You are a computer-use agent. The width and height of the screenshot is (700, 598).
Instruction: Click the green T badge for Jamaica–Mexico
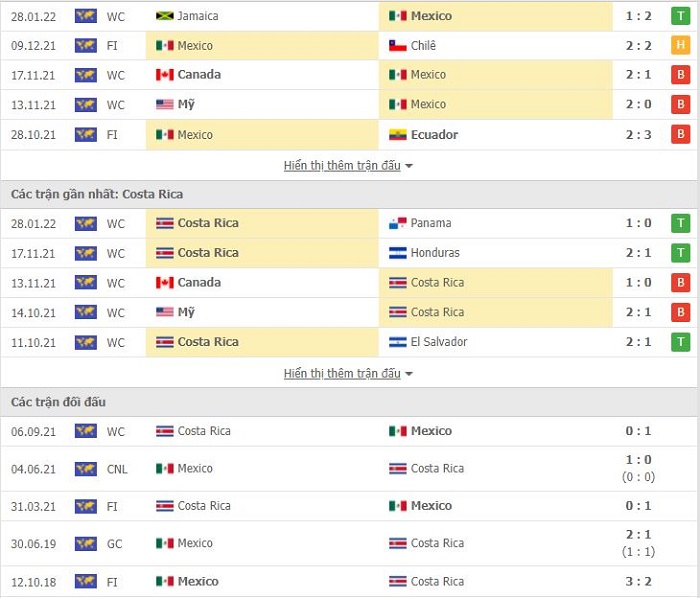coord(680,16)
